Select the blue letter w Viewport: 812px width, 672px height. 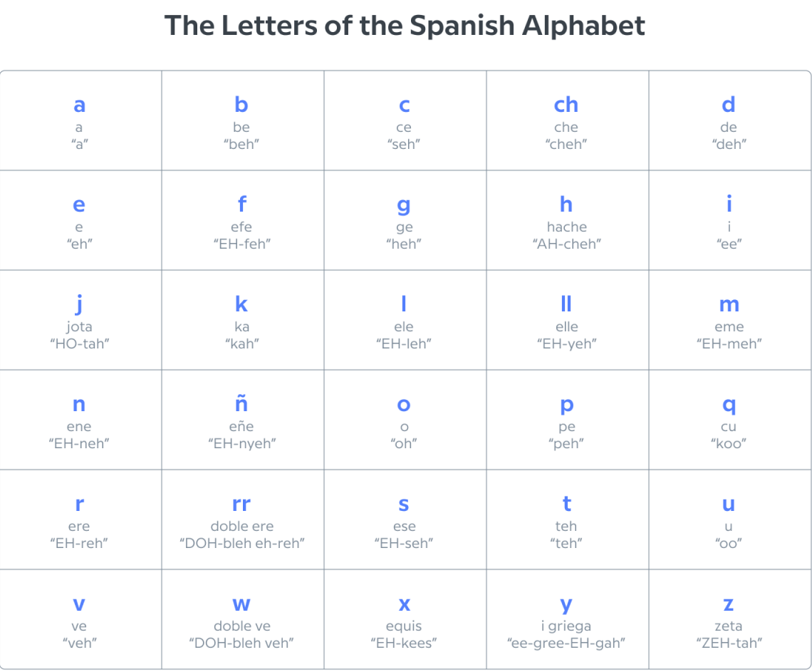tap(241, 604)
